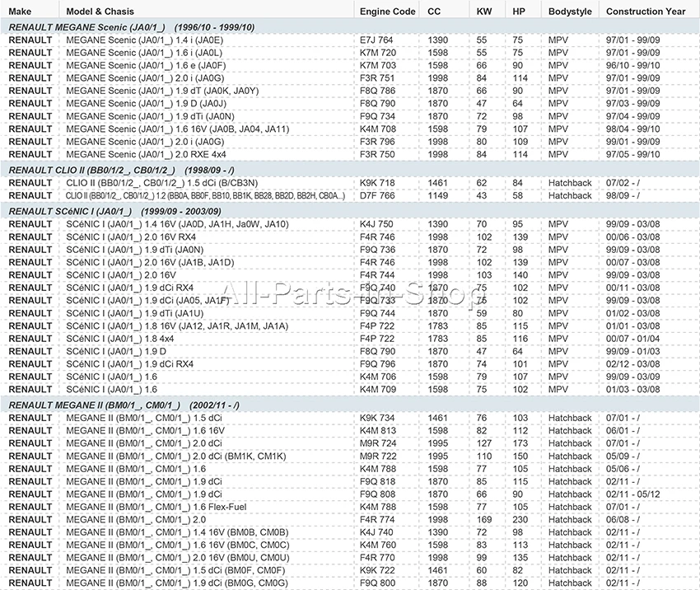This screenshot has width=700, height=590.
Task: Click construction year 02/12 - 03/08
Action: [632, 364]
